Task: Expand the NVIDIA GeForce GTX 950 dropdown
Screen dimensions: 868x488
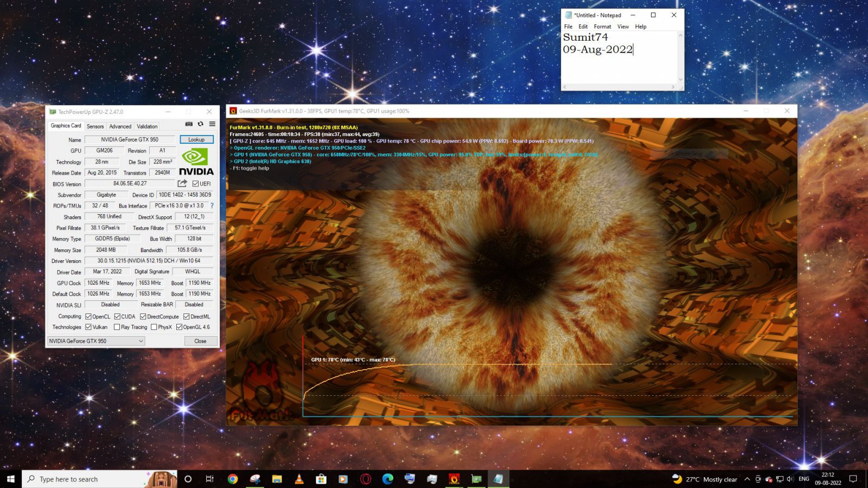Action: point(141,341)
